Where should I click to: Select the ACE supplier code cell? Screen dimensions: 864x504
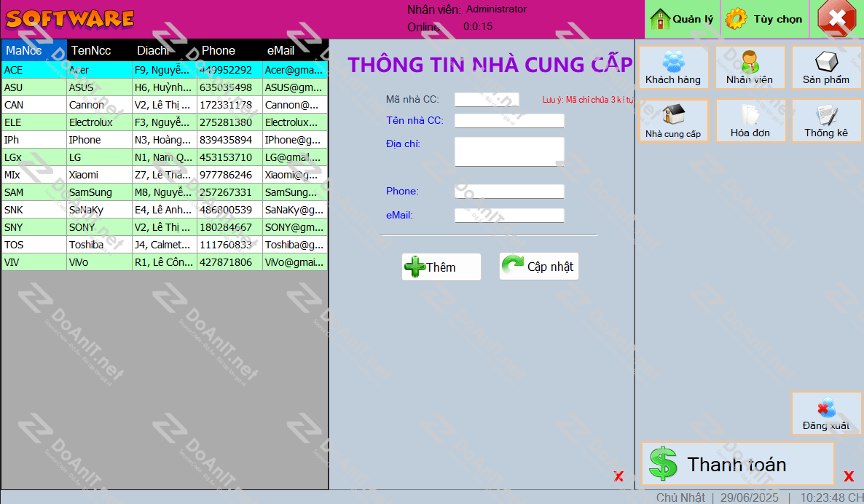pyautogui.click(x=34, y=70)
